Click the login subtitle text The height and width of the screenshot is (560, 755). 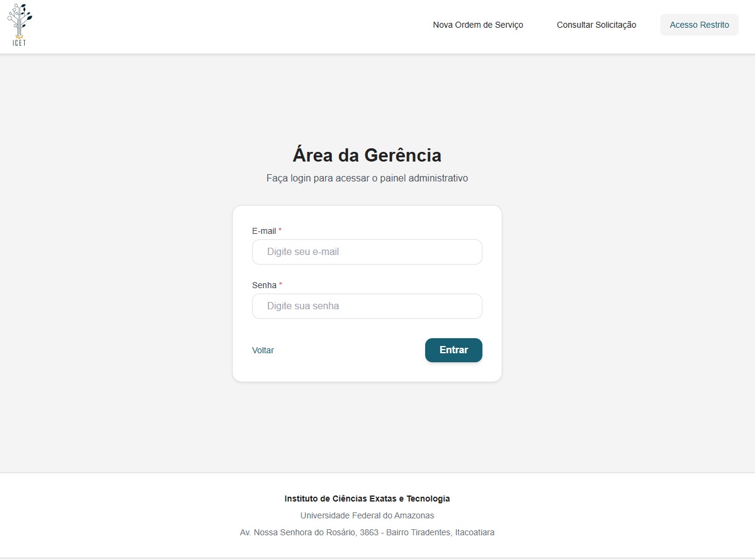(367, 178)
